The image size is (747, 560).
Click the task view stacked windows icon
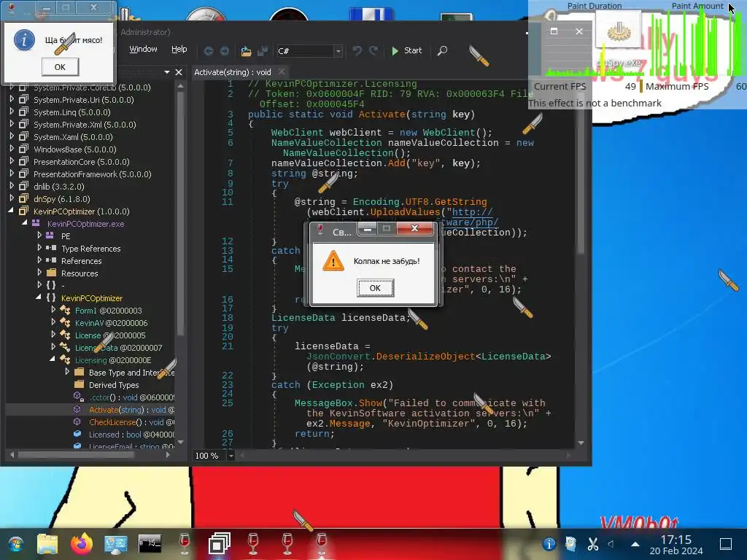(x=219, y=544)
